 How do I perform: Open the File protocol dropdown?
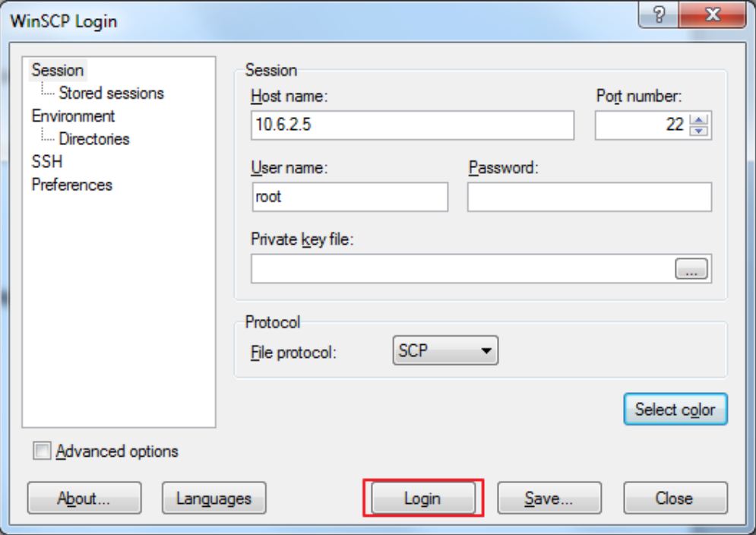(x=444, y=350)
